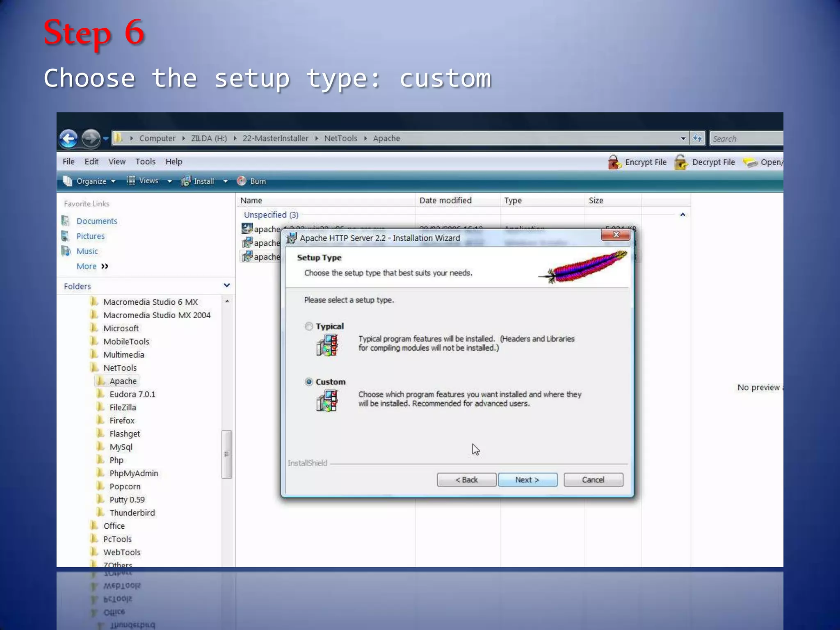The width and height of the screenshot is (840, 630).
Task: Select the Custom setup radio button
Action: 309,382
